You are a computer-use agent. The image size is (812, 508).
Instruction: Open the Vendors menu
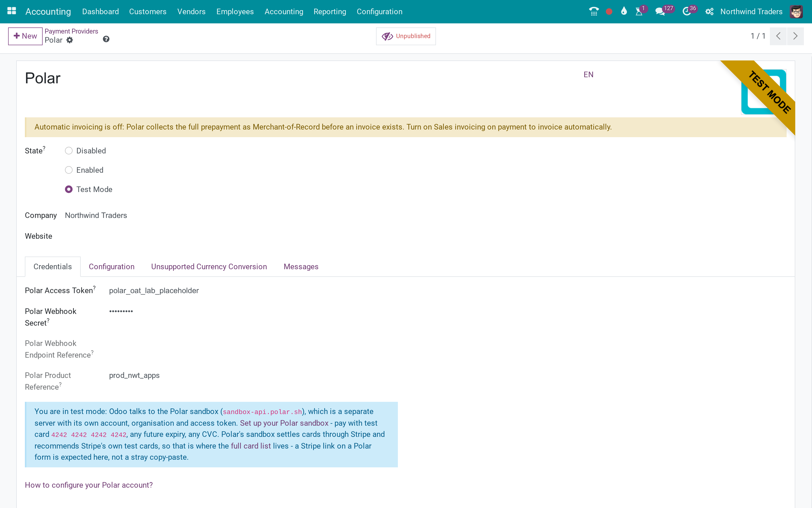tap(191, 11)
